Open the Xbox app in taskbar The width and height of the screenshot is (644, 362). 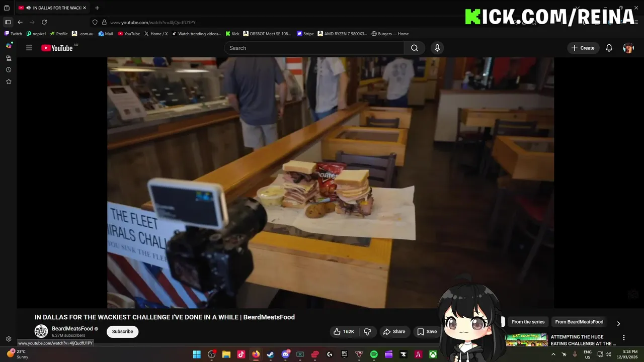[x=432, y=354]
